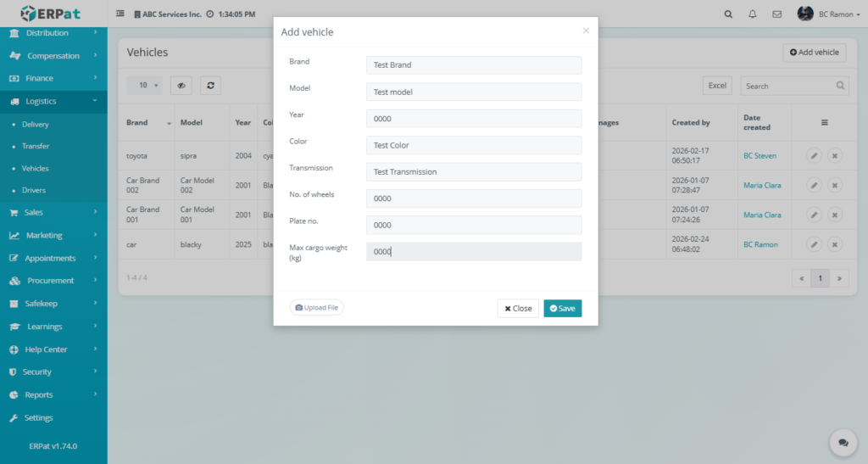Image resolution: width=868 pixels, height=464 pixels.
Task: Expand the Help Center sidebar menu
Action: [x=53, y=349]
